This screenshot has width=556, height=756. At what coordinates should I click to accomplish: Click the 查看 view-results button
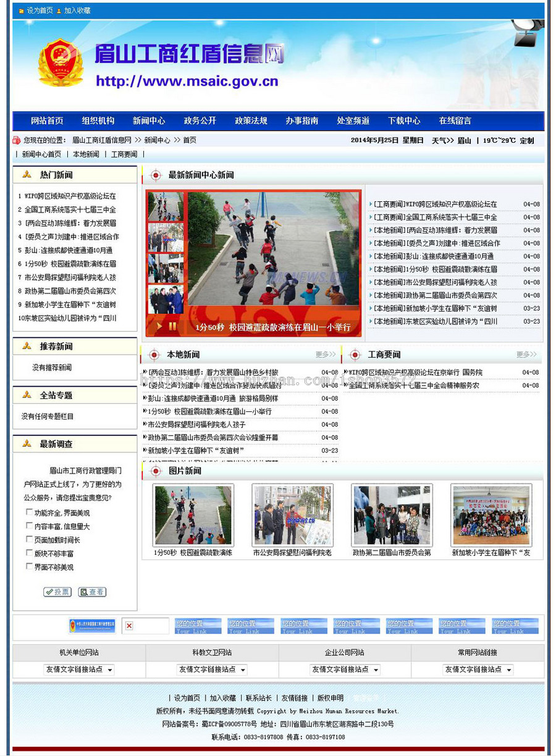(93, 592)
